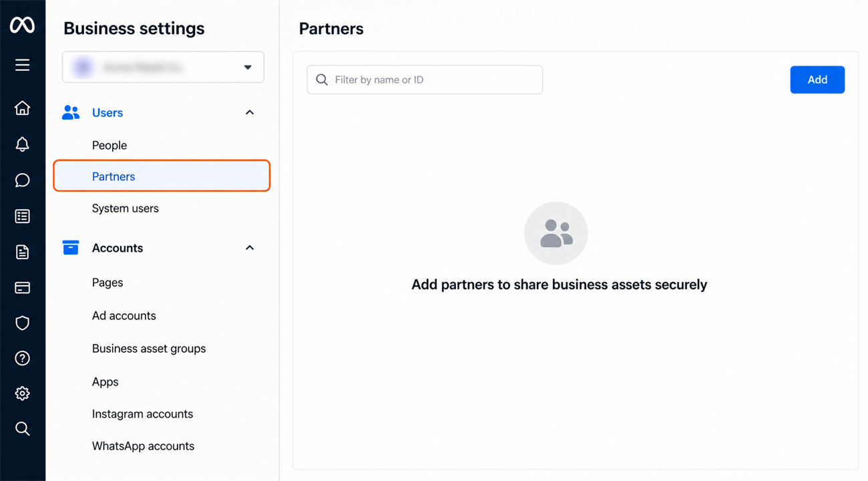The width and height of the screenshot is (868, 481).
Task: Open Instagram accounts
Action: (x=143, y=414)
